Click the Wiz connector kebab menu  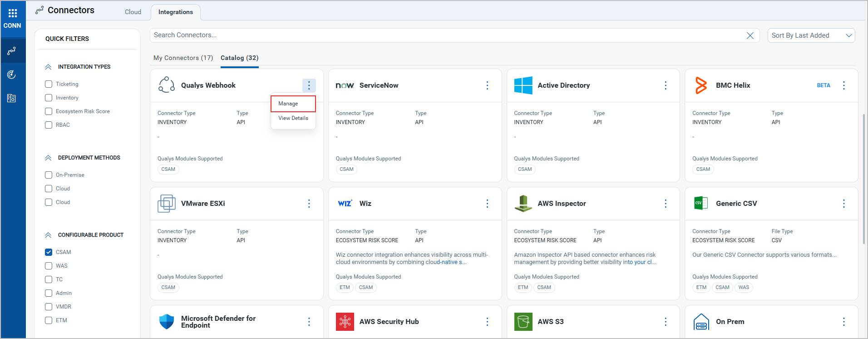point(487,204)
